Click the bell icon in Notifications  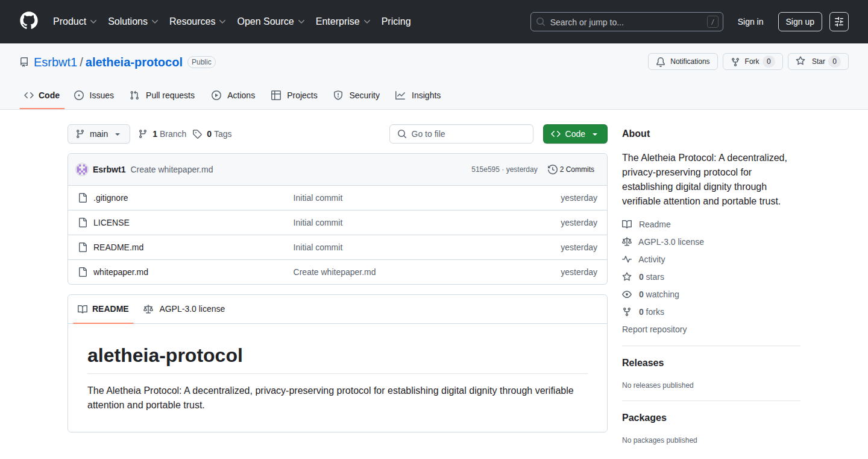pyautogui.click(x=661, y=62)
